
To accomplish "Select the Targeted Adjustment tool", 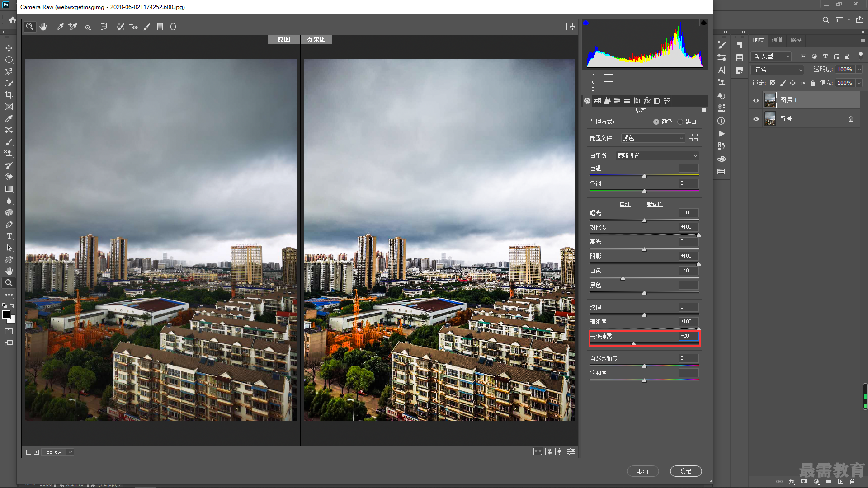I will click(x=86, y=27).
